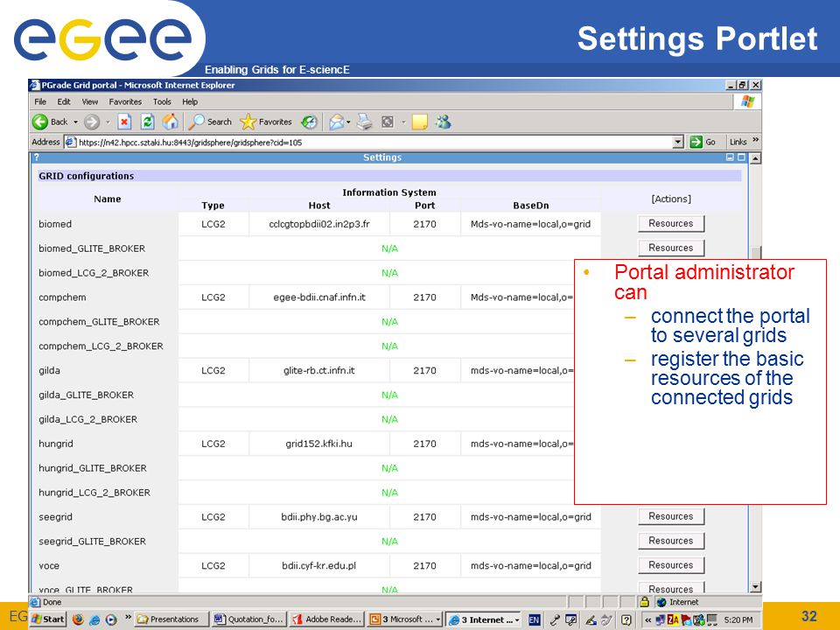Click the gilda grid name
The width and height of the screenshot is (840, 630).
[49, 371]
